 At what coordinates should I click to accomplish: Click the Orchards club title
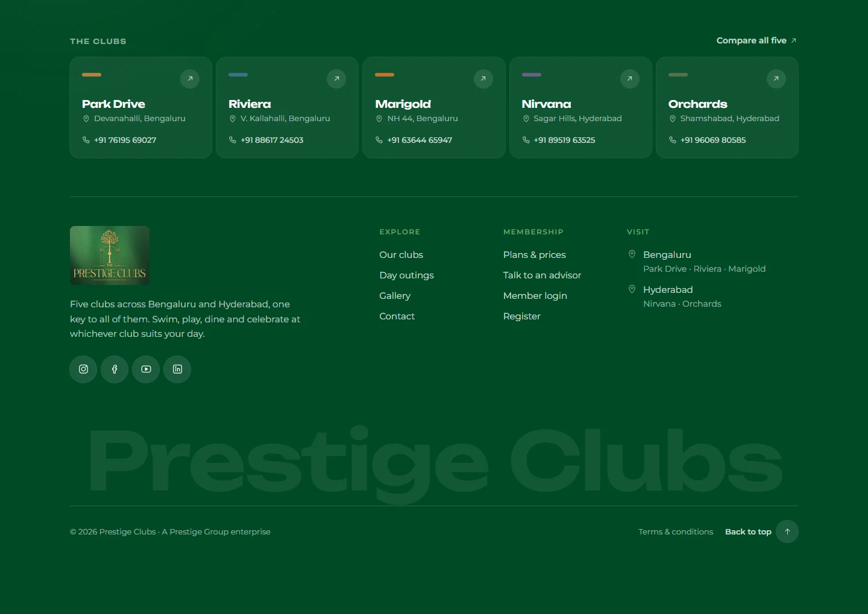(698, 104)
